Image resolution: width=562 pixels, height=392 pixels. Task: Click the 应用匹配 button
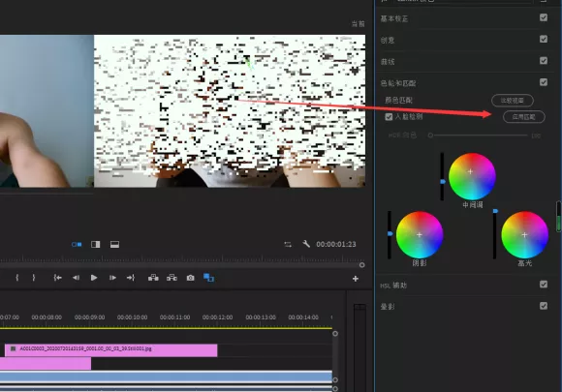(x=524, y=117)
